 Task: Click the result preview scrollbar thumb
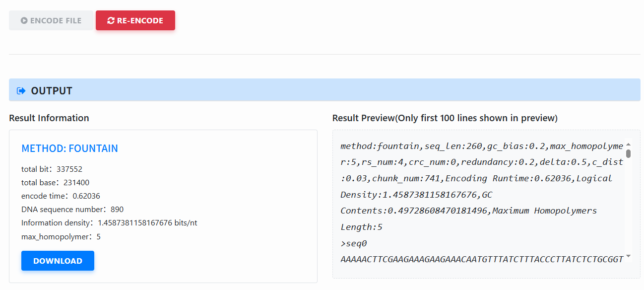628,153
